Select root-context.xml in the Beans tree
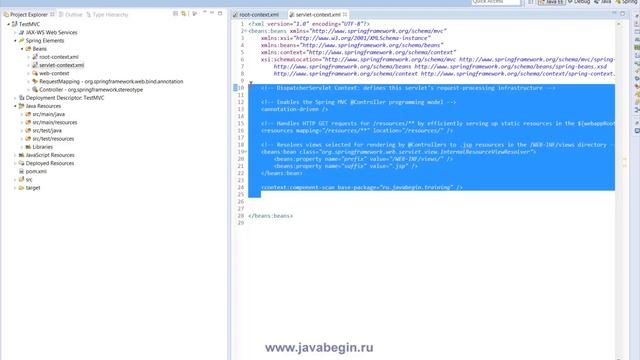This screenshot has height=360, width=640. [x=59, y=57]
